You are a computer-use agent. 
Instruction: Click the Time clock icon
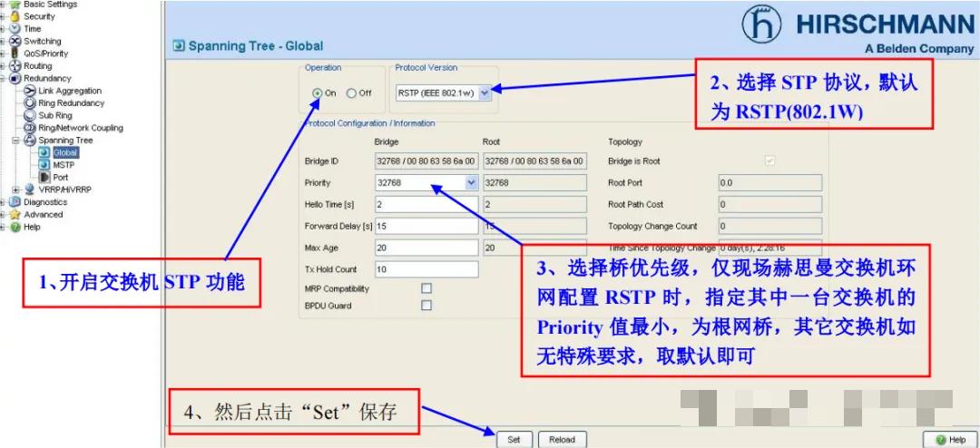click(x=15, y=29)
